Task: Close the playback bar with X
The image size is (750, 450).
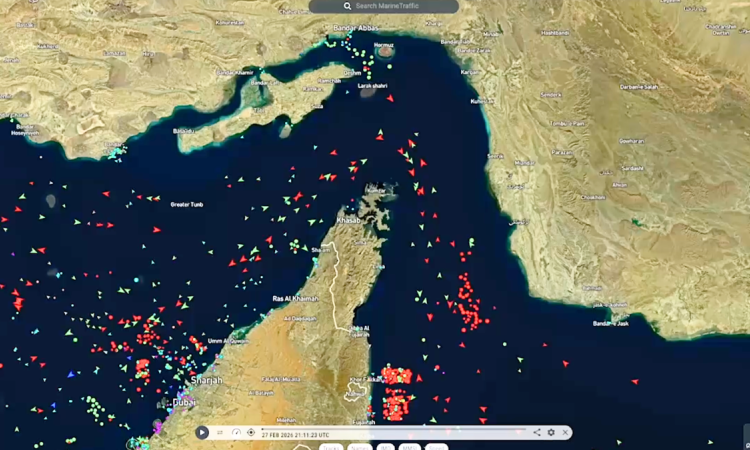Action: (x=565, y=433)
